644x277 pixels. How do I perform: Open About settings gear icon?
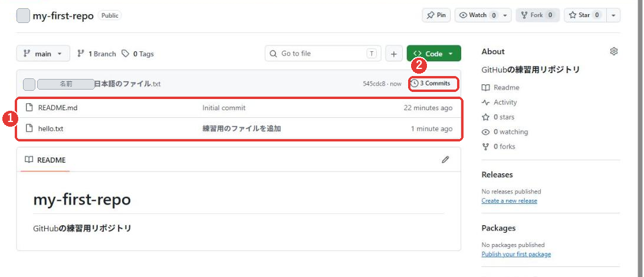(614, 51)
